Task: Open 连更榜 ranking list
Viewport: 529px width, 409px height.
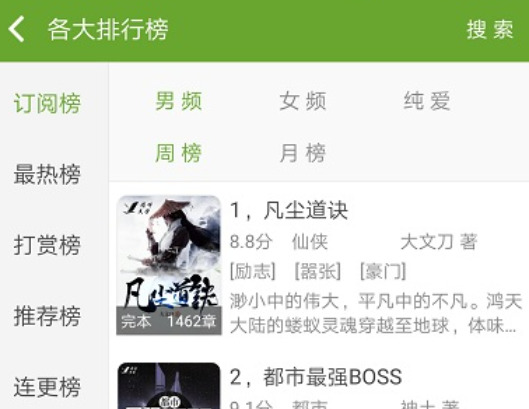Action: pos(47,387)
